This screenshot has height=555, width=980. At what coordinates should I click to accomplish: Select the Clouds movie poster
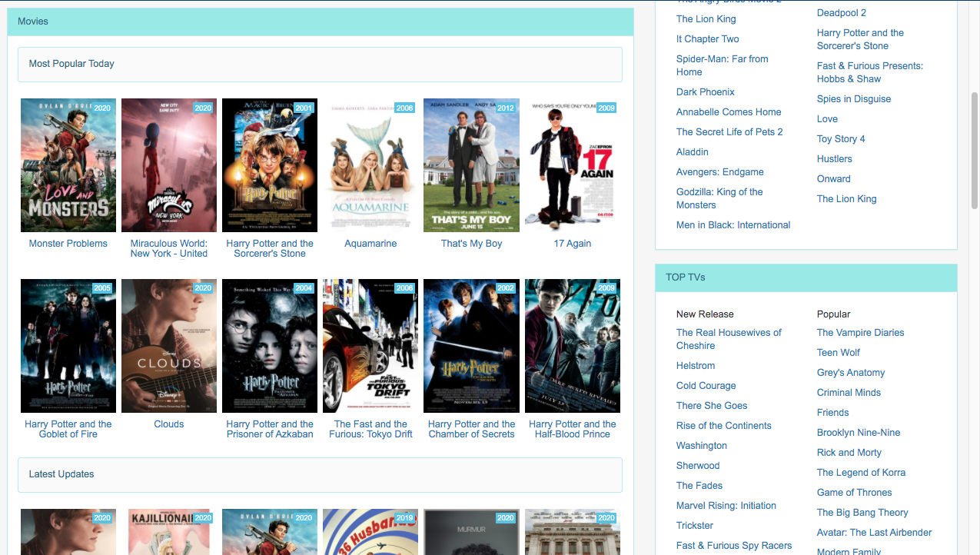coord(168,345)
